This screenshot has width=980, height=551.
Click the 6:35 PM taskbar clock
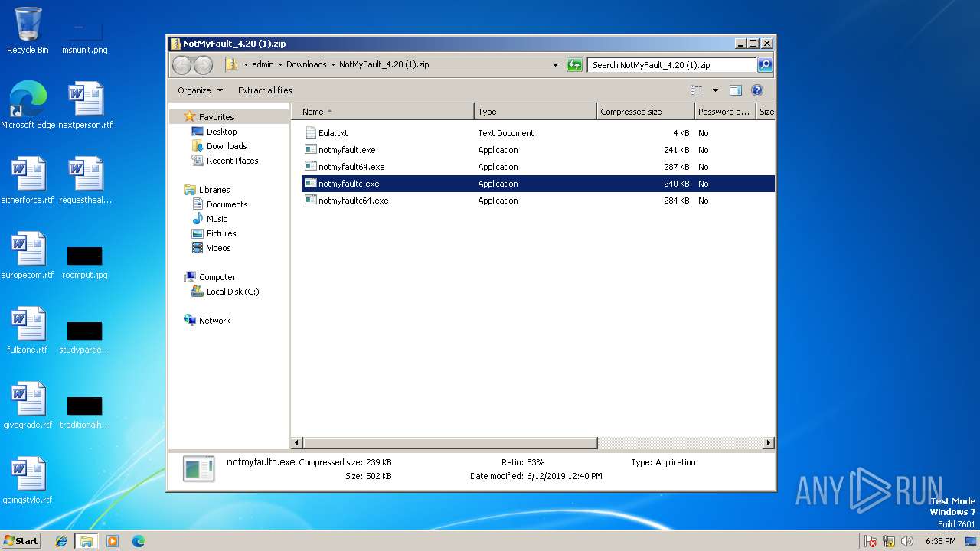[940, 541]
